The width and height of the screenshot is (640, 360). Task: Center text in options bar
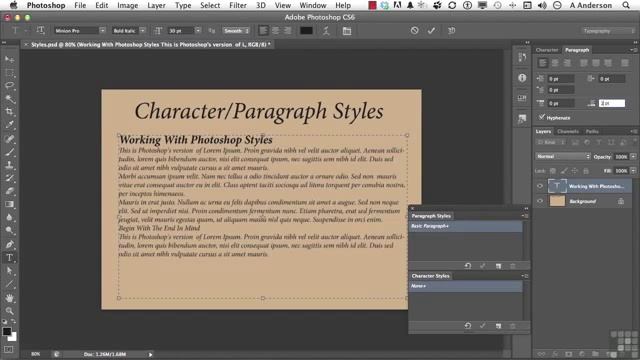coord(276,31)
